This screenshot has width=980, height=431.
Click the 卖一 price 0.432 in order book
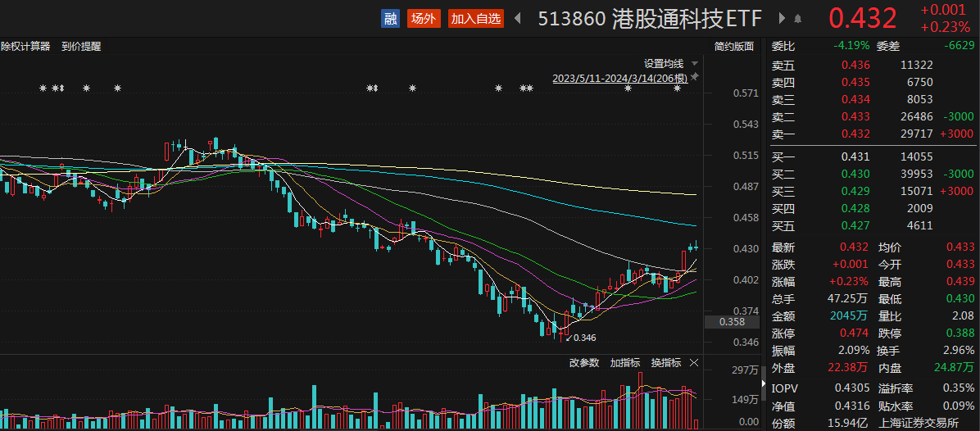coord(855,134)
